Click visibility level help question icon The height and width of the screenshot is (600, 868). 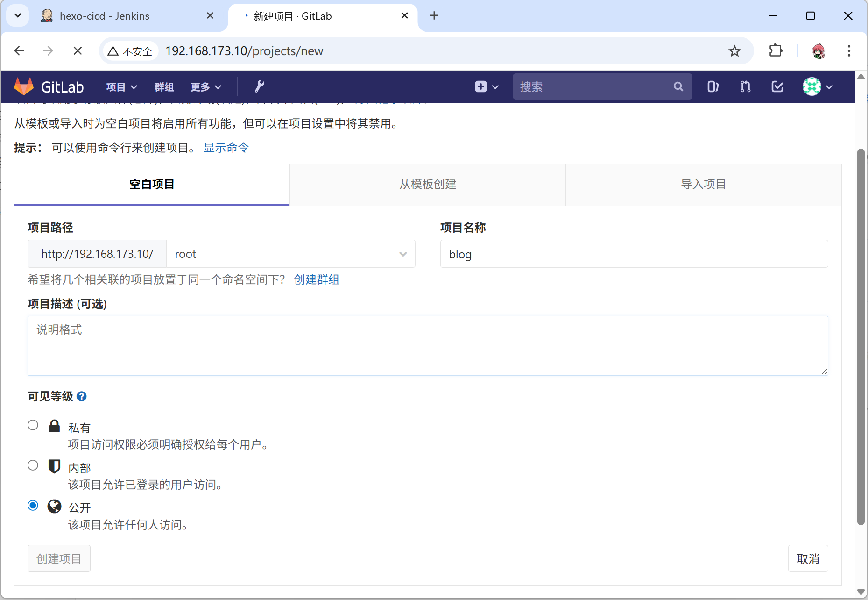point(82,396)
